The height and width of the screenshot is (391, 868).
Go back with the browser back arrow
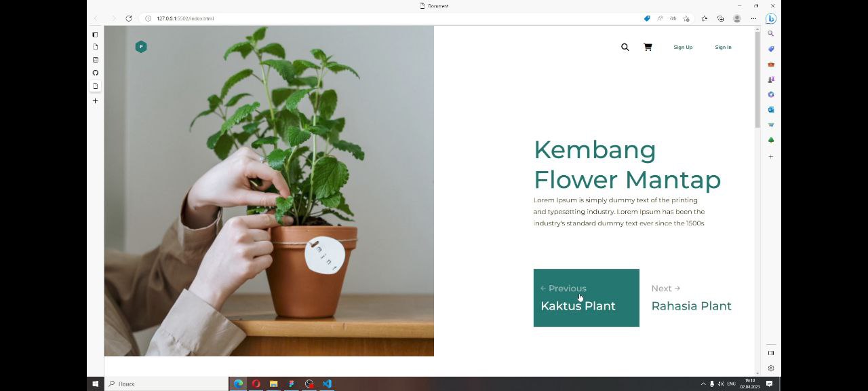pos(96,18)
